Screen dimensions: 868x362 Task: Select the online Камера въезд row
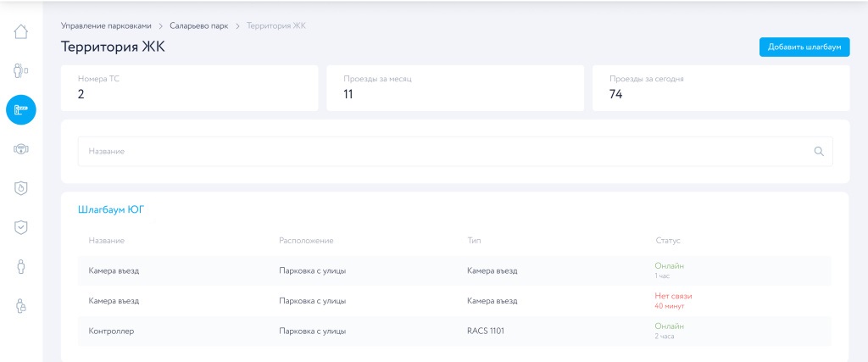pyautogui.click(x=454, y=271)
